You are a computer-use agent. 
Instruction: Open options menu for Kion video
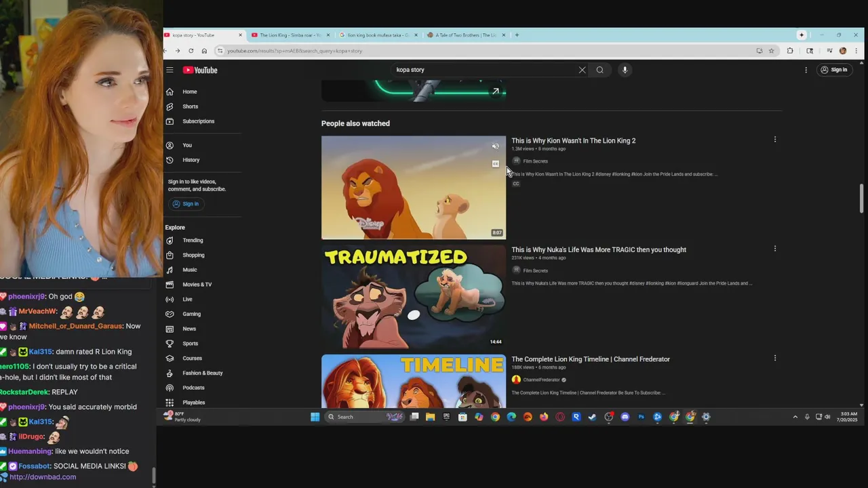pos(774,140)
